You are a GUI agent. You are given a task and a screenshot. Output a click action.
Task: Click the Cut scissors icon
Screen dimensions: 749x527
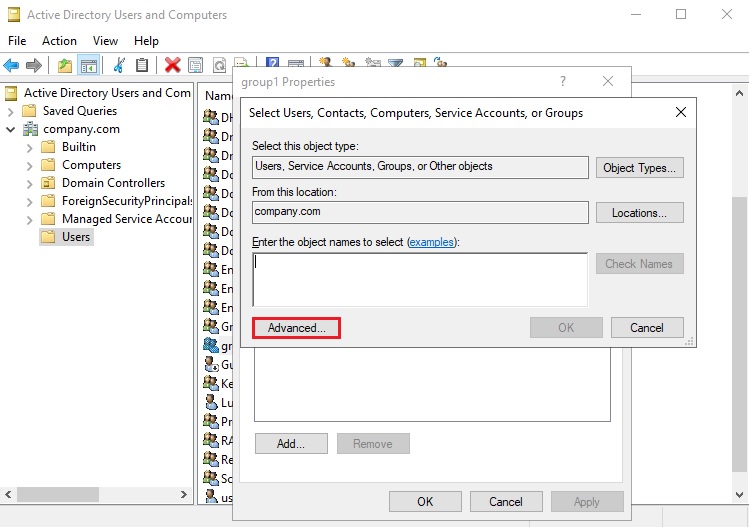click(x=119, y=65)
